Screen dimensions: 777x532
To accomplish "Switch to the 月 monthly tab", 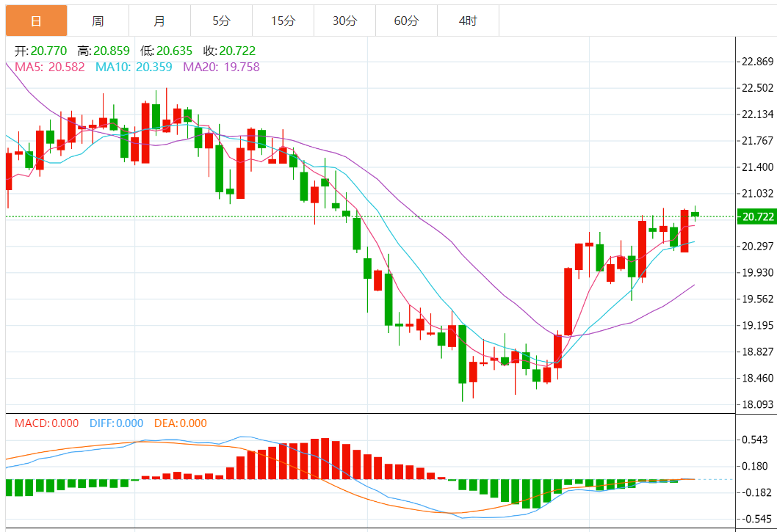I will pyautogui.click(x=159, y=21).
